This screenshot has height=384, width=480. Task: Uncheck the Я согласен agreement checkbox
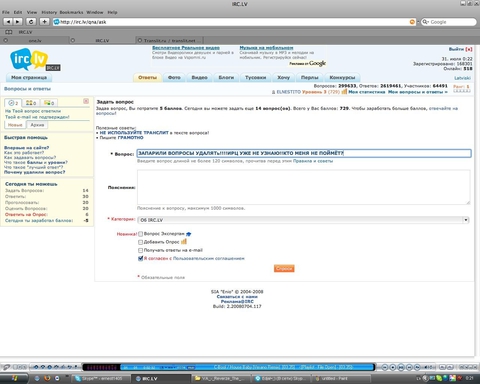[141, 258]
